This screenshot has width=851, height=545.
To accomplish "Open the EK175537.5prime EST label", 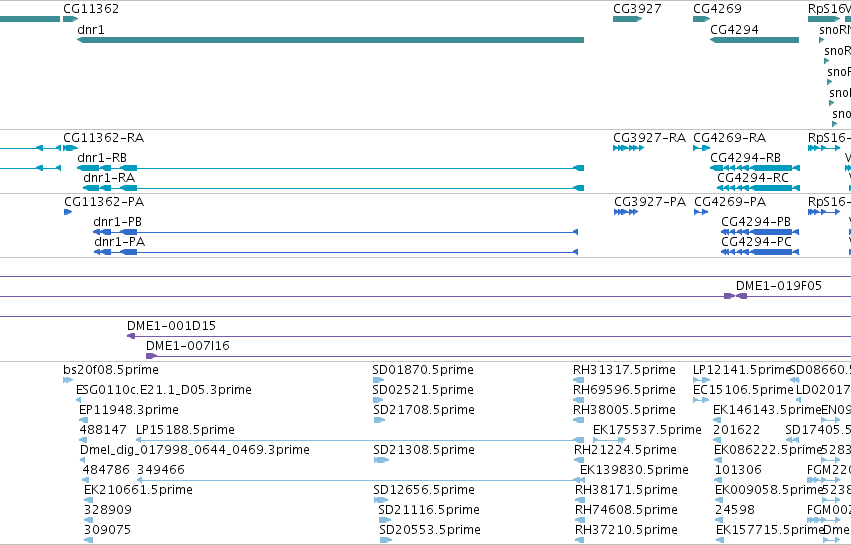I will [x=647, y=430].
